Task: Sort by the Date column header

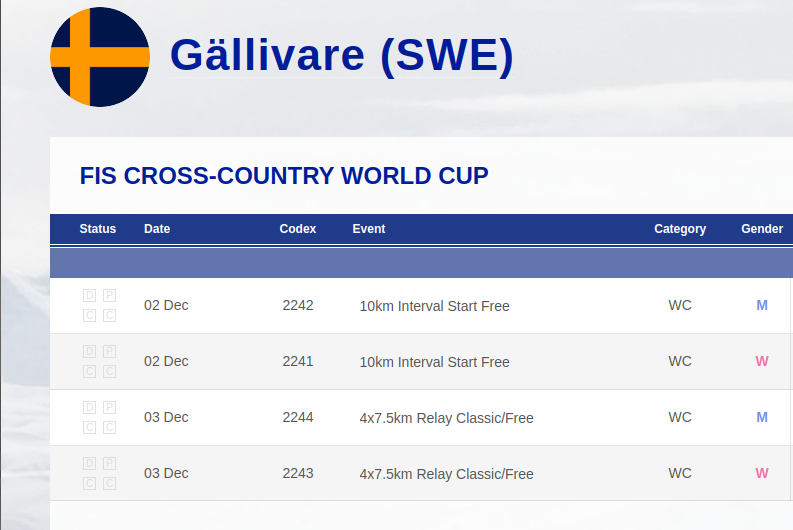Action: (x=157, y=229)
